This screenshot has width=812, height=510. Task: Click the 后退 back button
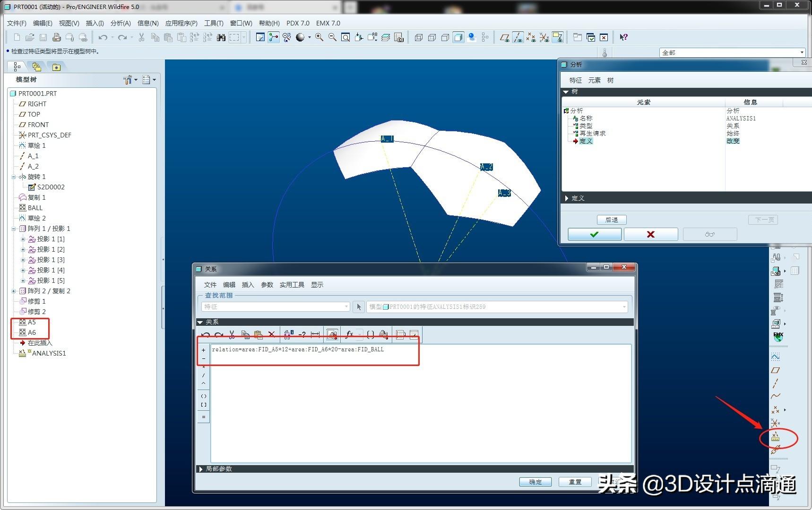tap(612, 220)
